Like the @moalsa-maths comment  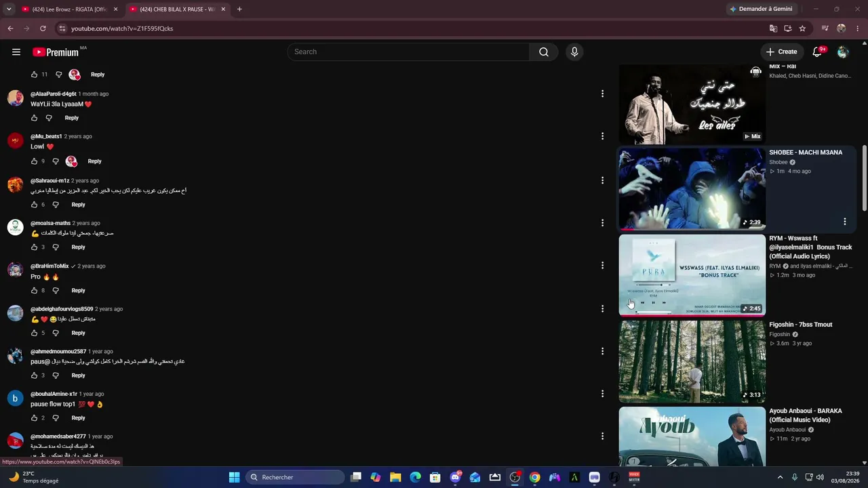tap(35, 247)
